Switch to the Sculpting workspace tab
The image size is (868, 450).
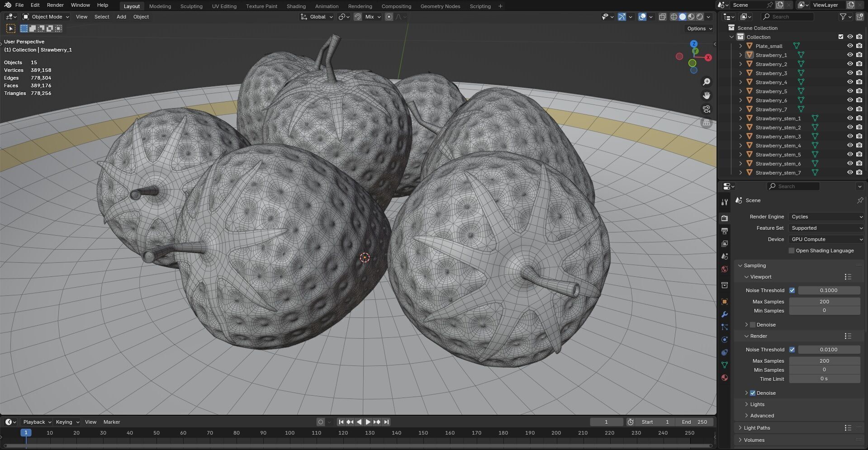(191, 6)
